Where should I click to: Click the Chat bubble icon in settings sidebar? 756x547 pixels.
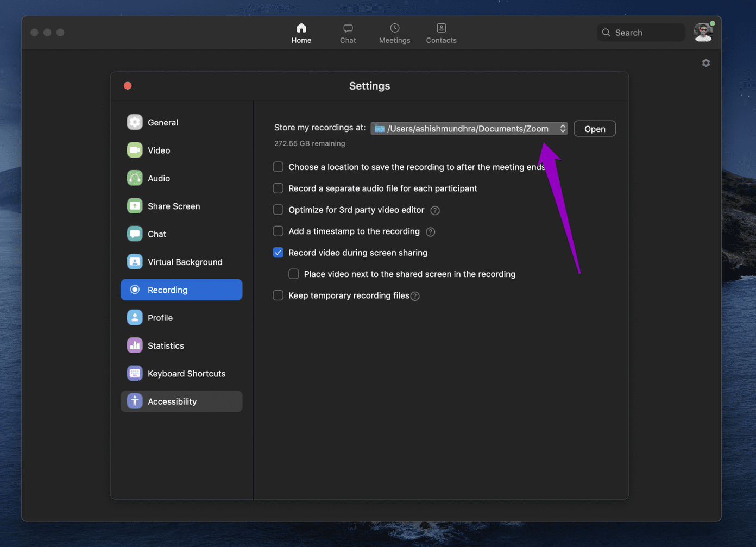pos(135,234)
